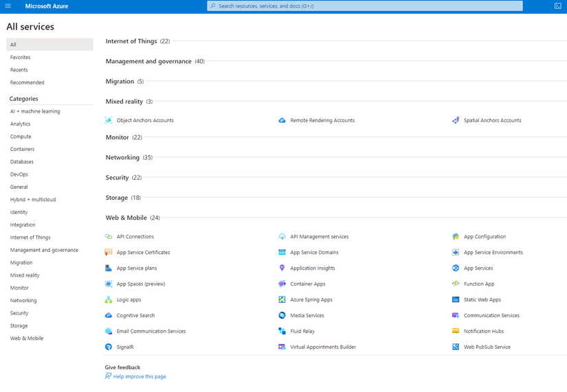Click the Communication Services icon

point(456,315)
